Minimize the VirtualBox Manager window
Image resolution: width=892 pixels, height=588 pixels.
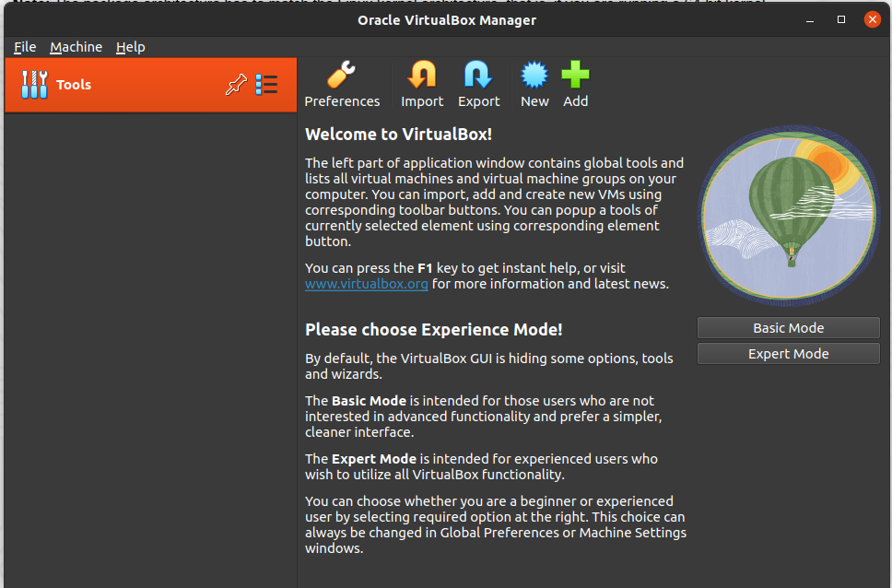[x=813, y=19]
